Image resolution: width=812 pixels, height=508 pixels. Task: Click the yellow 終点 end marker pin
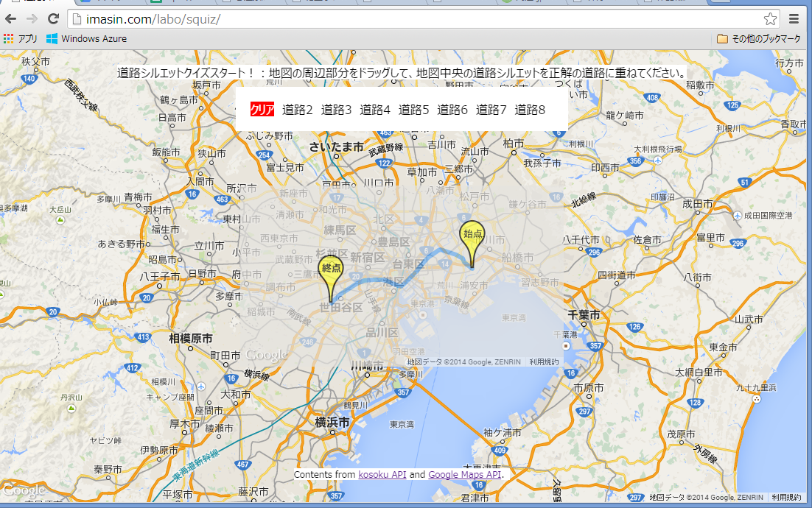[331, 270]
